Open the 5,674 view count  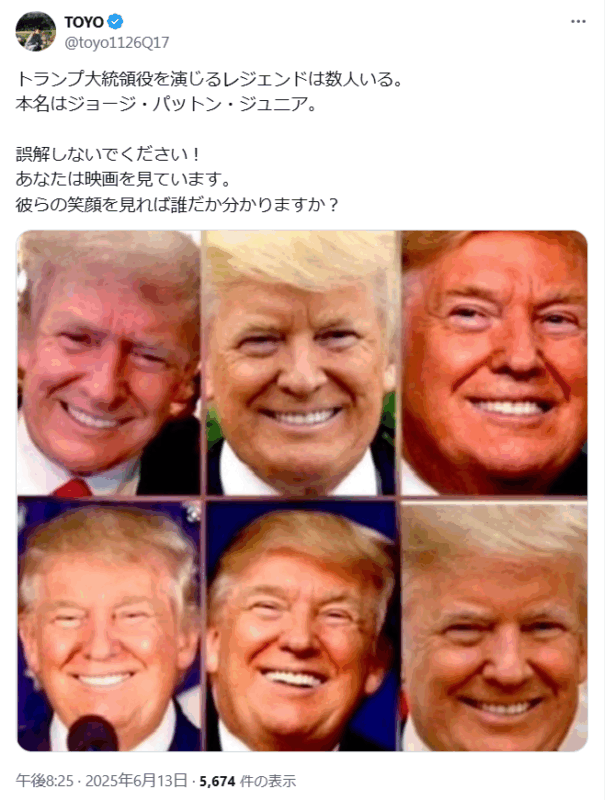(x=217, y=781)
